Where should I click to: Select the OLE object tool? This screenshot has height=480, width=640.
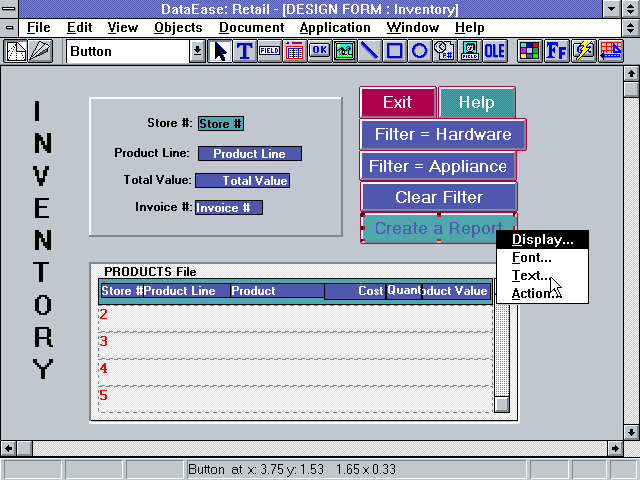coord(495,51)
